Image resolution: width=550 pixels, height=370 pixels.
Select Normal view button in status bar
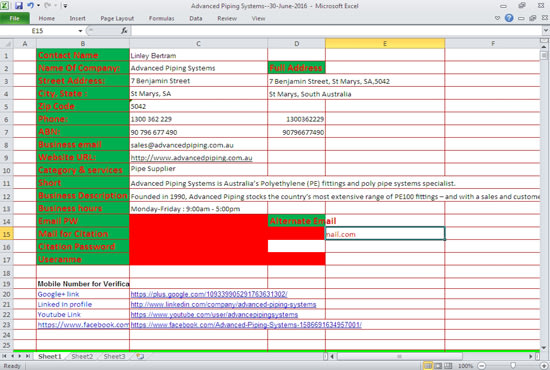(x=428, y=366)
